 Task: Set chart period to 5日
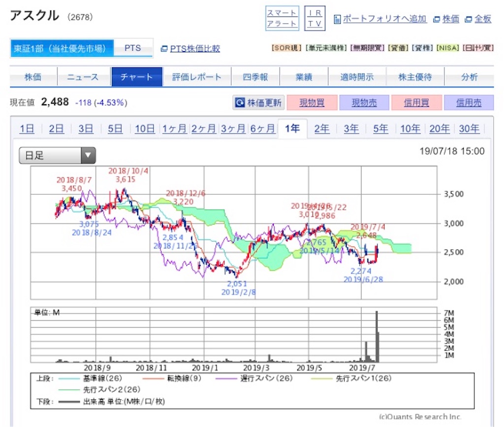click(115, 128)
